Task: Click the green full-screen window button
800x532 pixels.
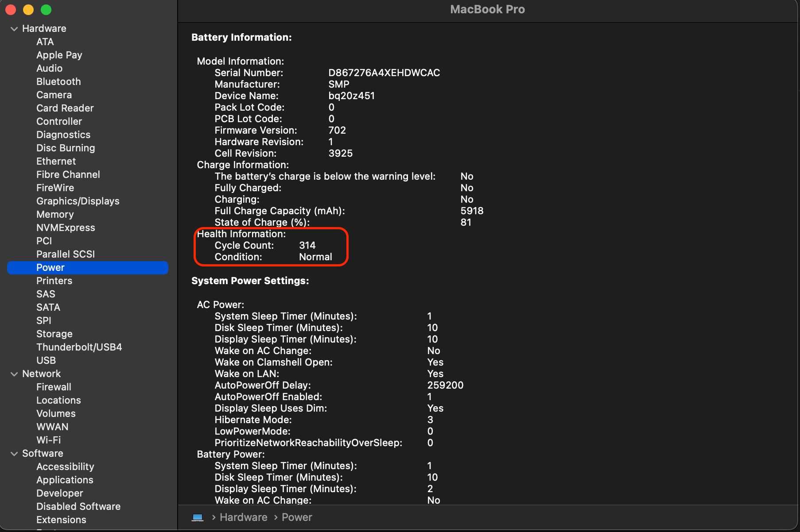Action: point(46,10)
